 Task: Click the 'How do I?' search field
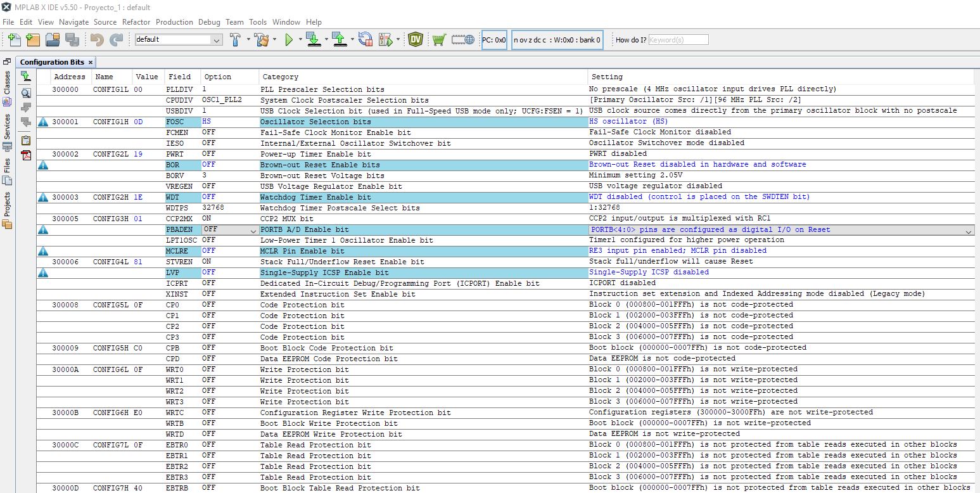[678, 40]
